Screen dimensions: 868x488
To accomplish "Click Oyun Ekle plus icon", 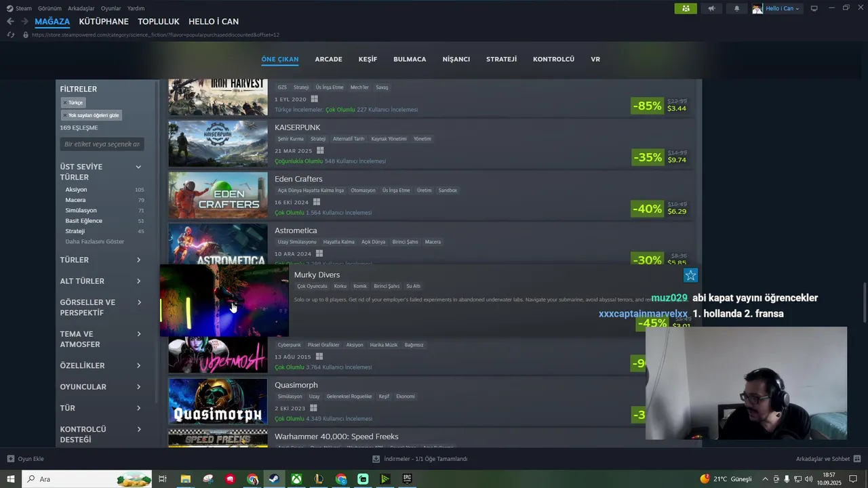I will 11,459.
